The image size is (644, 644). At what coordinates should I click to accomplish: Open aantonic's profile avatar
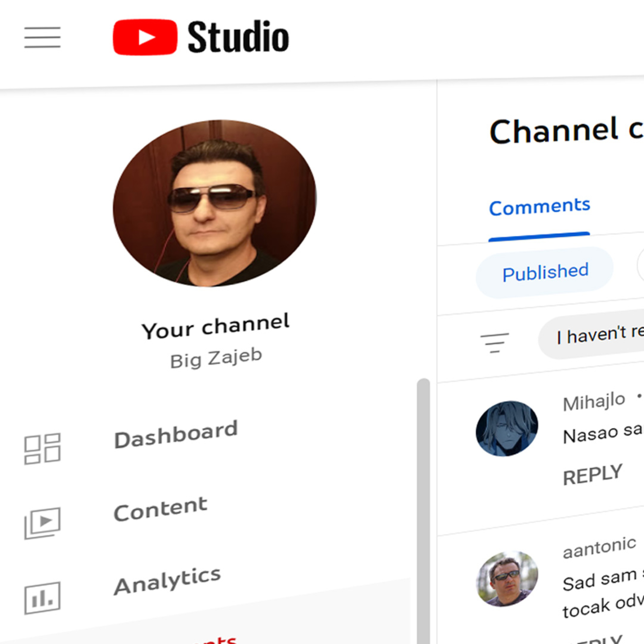507,578
